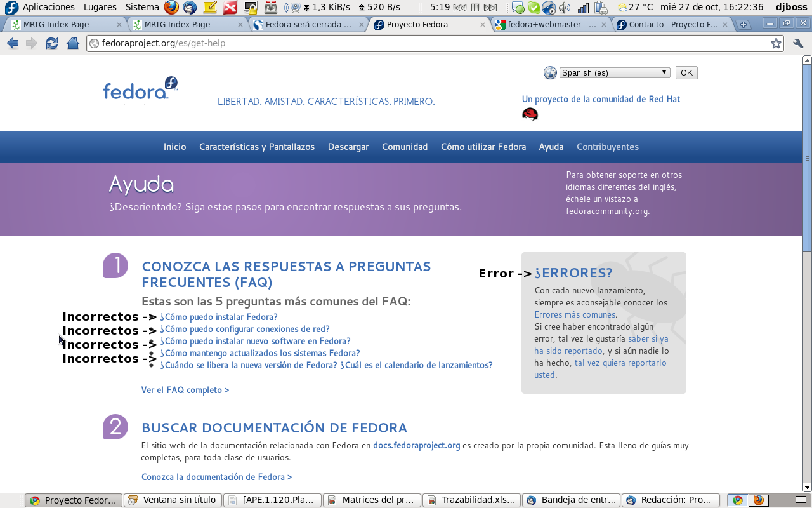
Task: Click the wireless network applet icon
Action: [x=292, y=8]
